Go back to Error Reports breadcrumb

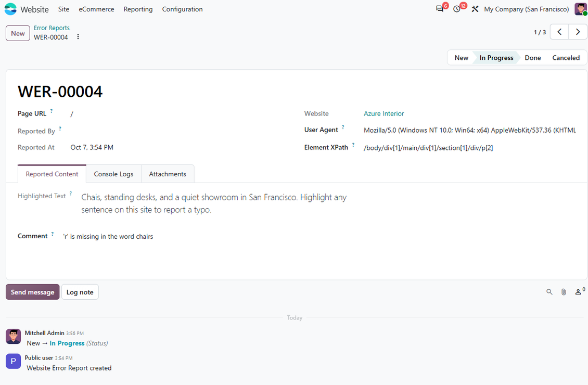(52, 28)
